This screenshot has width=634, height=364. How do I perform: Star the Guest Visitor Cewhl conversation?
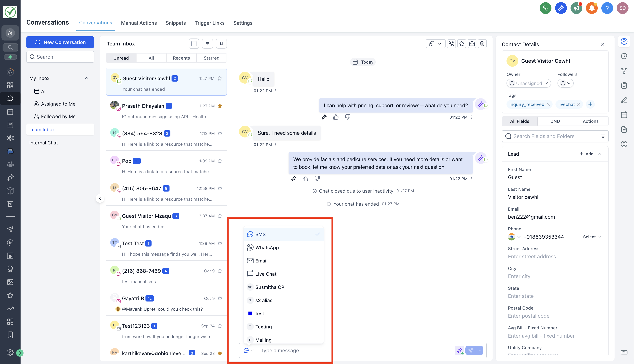[x=220, y=78]
